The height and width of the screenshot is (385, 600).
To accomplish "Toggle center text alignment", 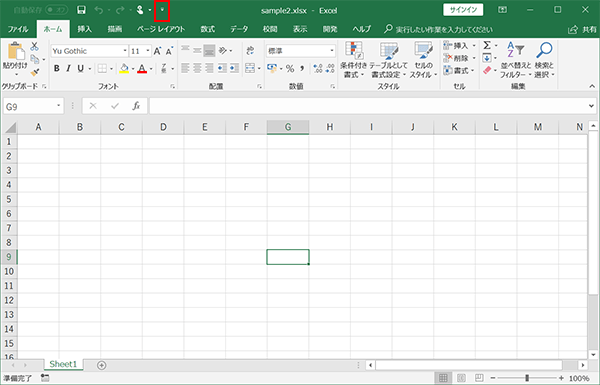I will (197, 69).
